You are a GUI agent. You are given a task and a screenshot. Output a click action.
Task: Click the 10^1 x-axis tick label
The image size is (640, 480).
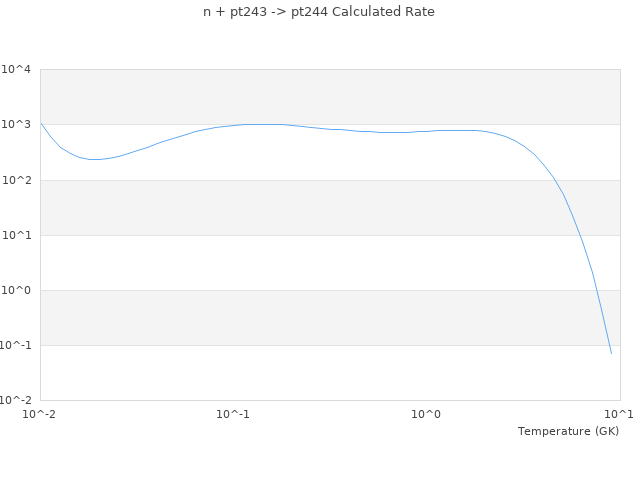point(618,413)
